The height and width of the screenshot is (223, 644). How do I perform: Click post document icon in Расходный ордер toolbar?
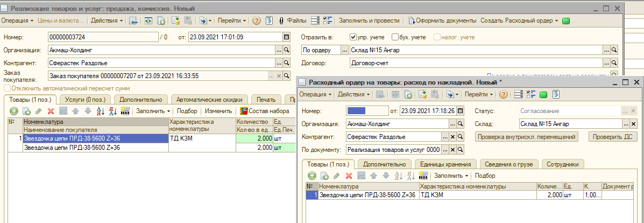(423, 95)
